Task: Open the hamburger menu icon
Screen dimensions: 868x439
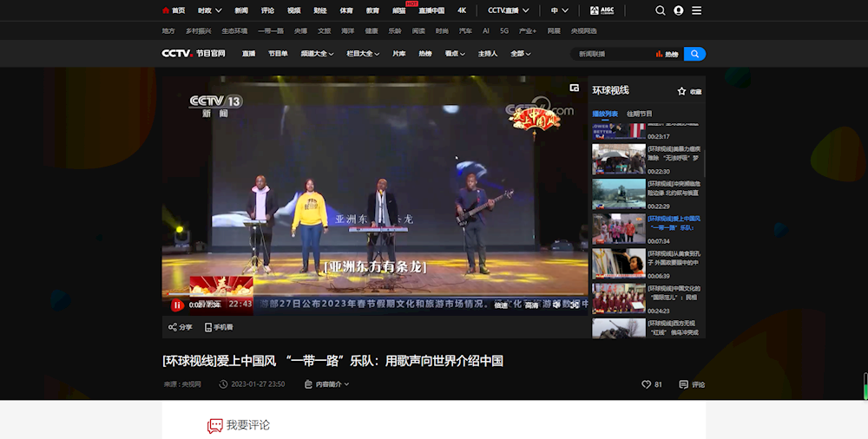Action: [x=697, y=10]
